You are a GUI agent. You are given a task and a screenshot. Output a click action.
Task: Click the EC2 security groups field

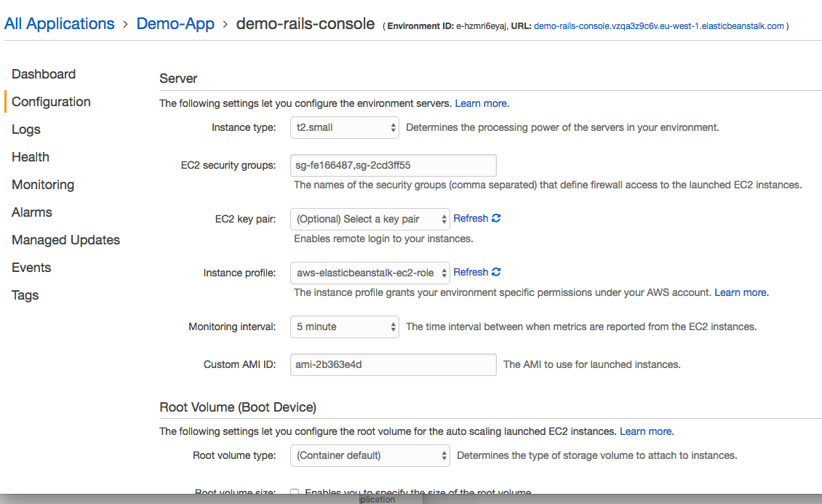(393, 165)
